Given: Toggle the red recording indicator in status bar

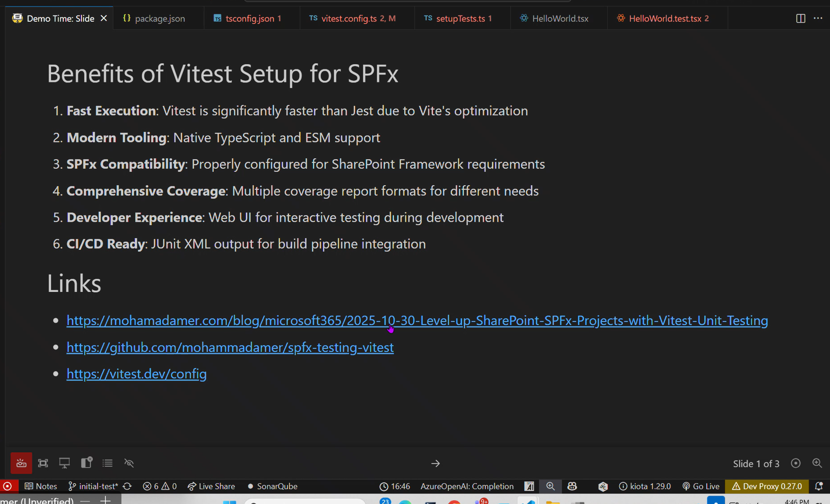Looking at the screenshot, I should (7, 486).
